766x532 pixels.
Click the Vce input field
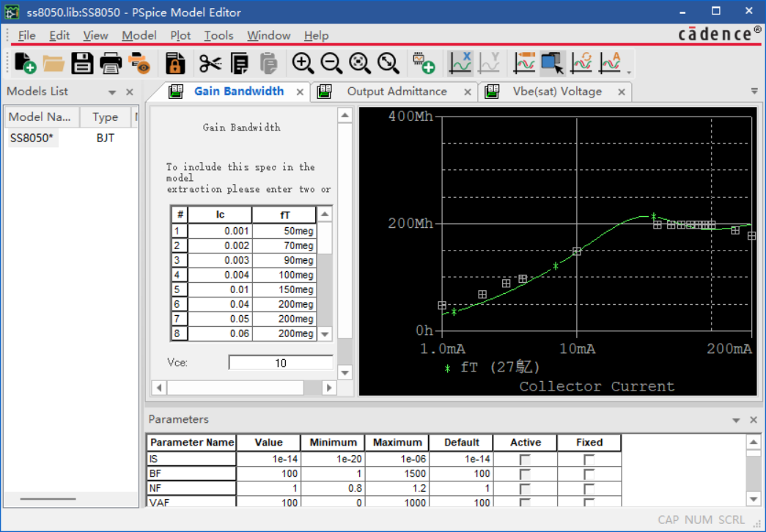[281, 363]
